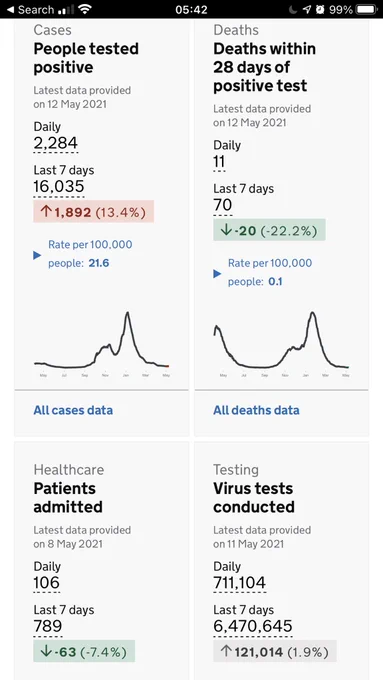The image size is (383, 680).
Task: Tap the cellular signal bars icon
Action: 65,10
